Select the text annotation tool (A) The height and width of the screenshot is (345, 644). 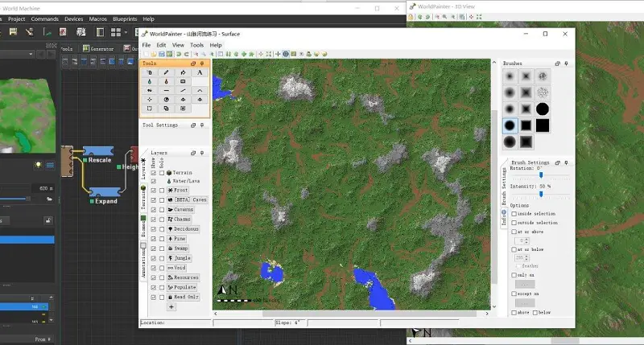coord(200,72)
